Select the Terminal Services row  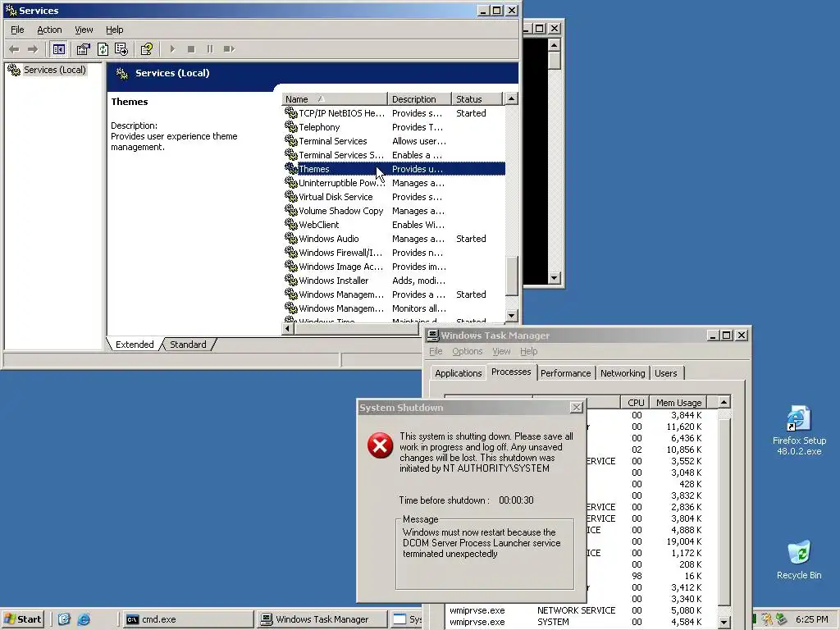click(395, 141)
